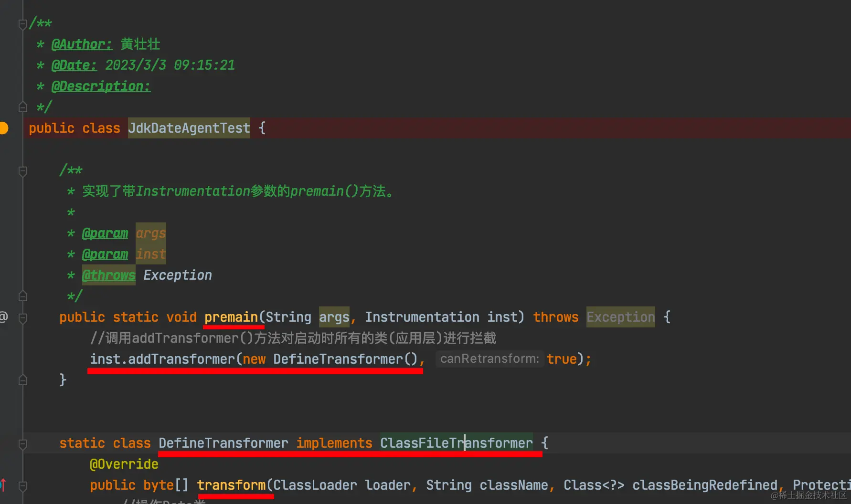
Task: Click fold end marker at premain closing brace
Action: point(22,380)
